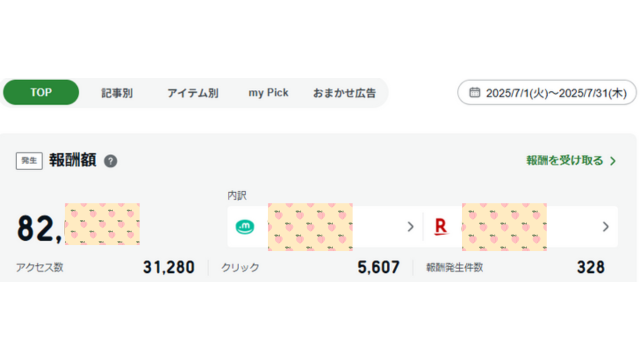This screenshot has width=640, height=360.
Task: Switch to the 記事別 tab
Action: [x=117, y=93]
